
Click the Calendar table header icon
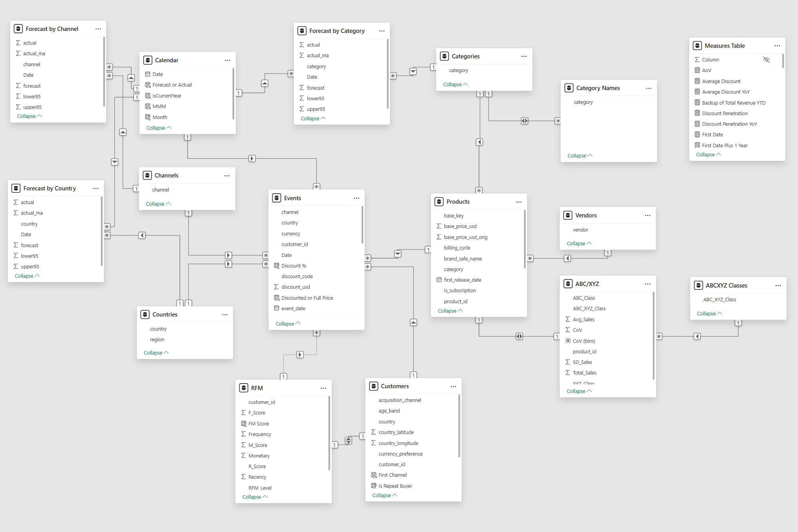[148, 60]
